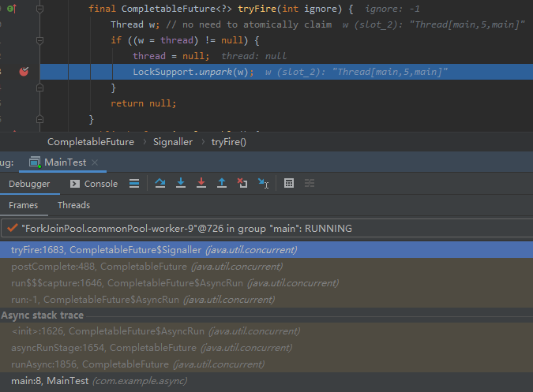Click the Trace Current Stream Chain icon
This screenshot has width=533, height=392.
tap(310, 183)
